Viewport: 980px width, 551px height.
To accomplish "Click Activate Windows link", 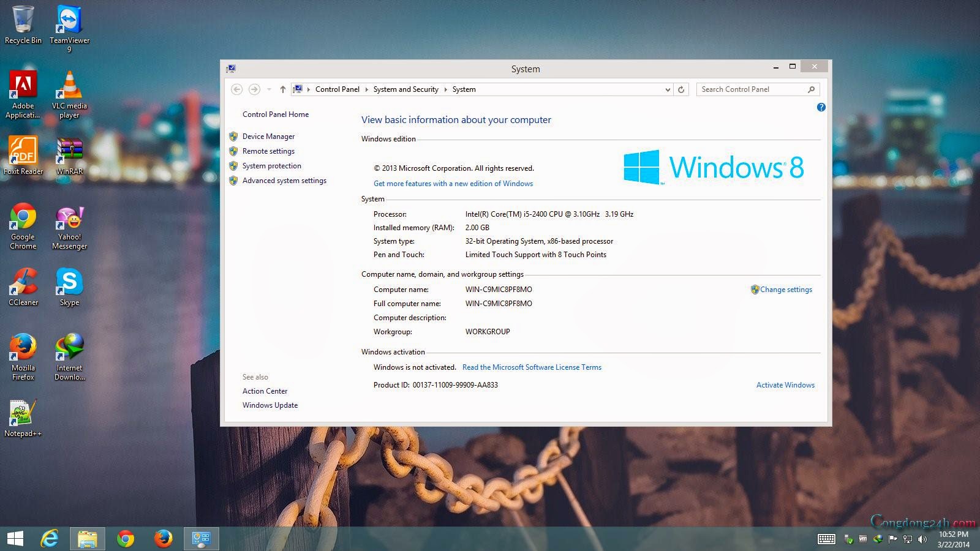I will [x=785, y=385].
